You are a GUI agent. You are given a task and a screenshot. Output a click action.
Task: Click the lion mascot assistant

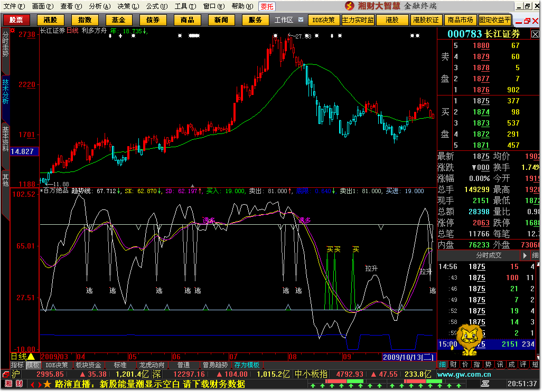click(x=469, y=340)
